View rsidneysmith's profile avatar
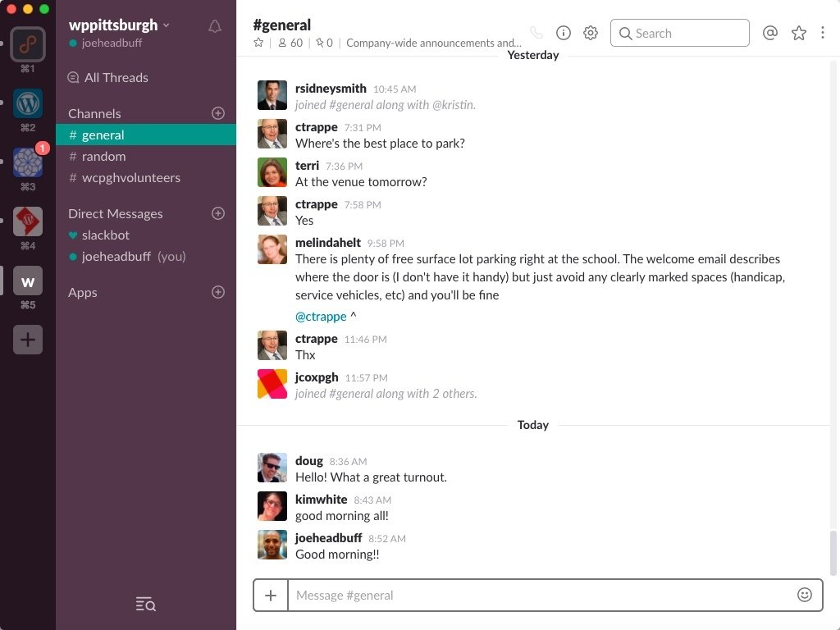Image resolution: width=840 pixels, height=630 pixels. pyautogui.click(x=272, y=95)
